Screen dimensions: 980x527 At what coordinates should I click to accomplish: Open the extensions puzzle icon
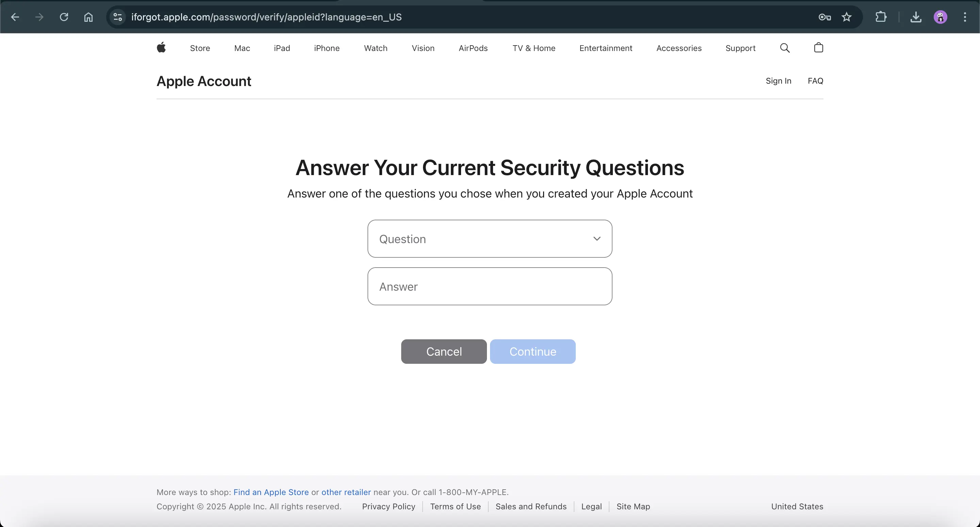click(x=881, y=17)
